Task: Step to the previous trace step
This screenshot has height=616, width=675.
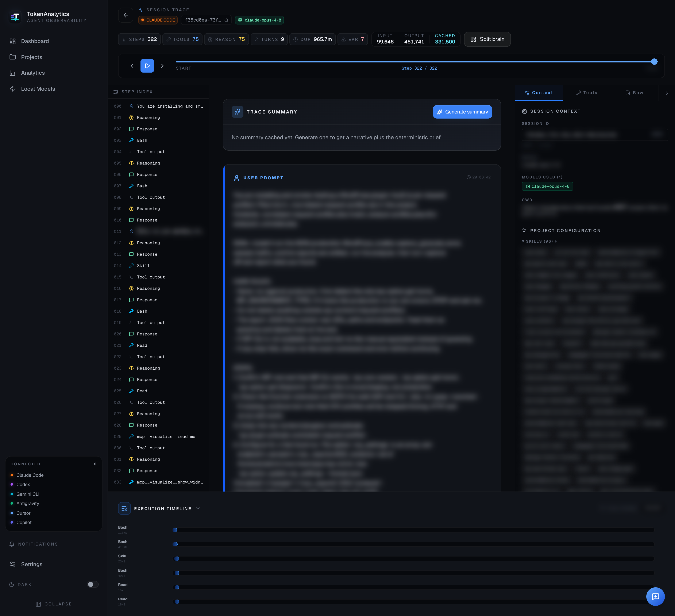Action: click(132, 66)
